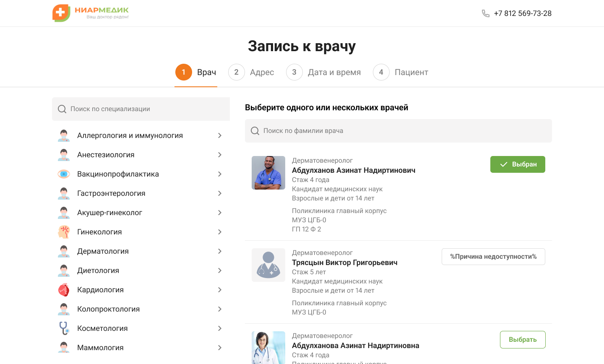Focus the Поиск по фамилии врача field
604x364 pixels.
pos(398,131)
